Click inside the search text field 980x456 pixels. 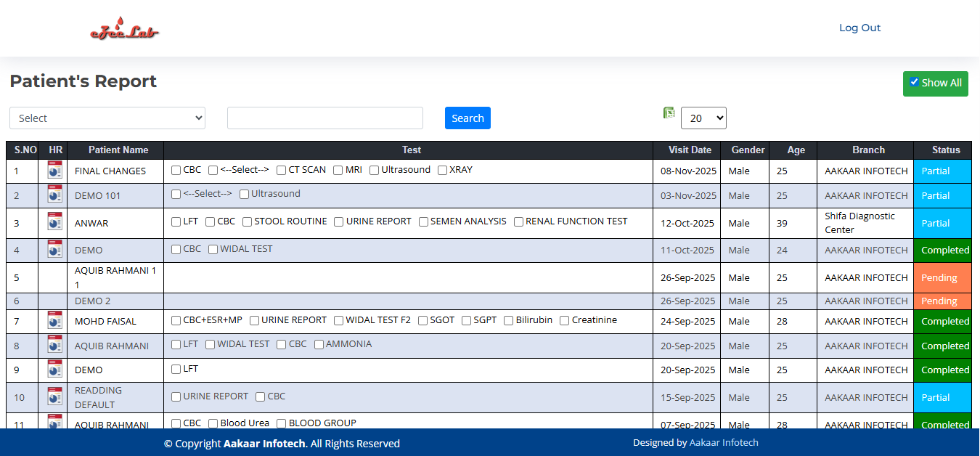(x=324, y=118)
